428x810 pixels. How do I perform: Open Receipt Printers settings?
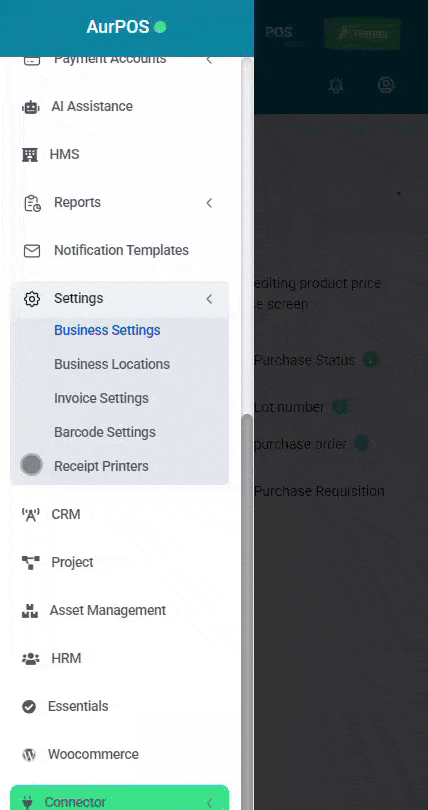(101, 466)
